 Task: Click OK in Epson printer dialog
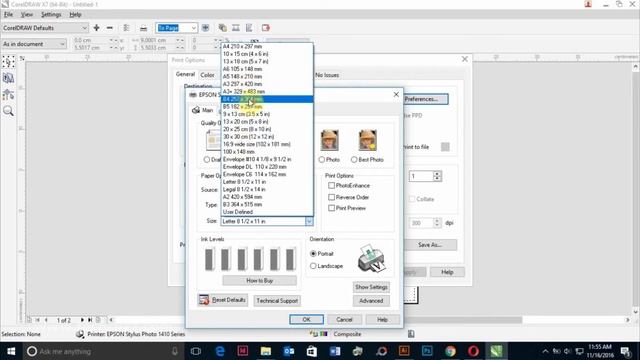coord(307,320)
